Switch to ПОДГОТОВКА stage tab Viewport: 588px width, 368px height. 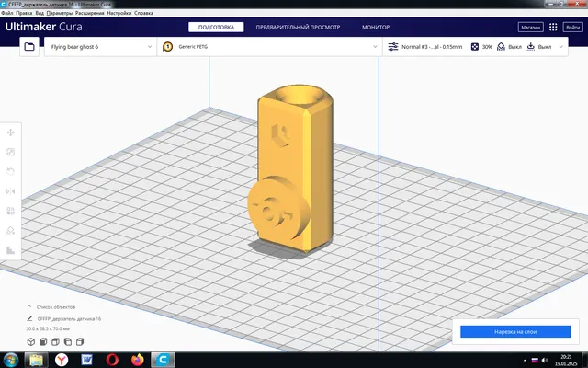[216, 27]
